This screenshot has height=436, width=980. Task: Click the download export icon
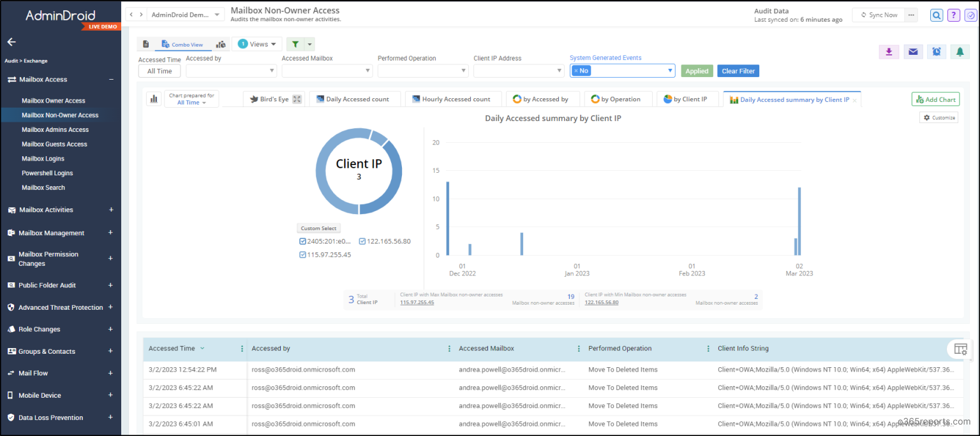tap(889, 52)
